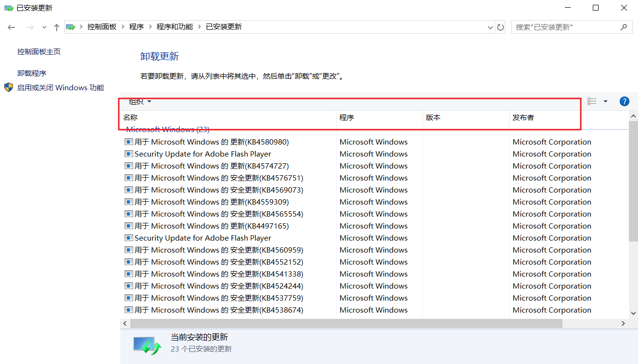Viewport: 638px width, 364px height.
Task: Select the 安全更新(KB4560959) row
Action: (x=374, y=250)
